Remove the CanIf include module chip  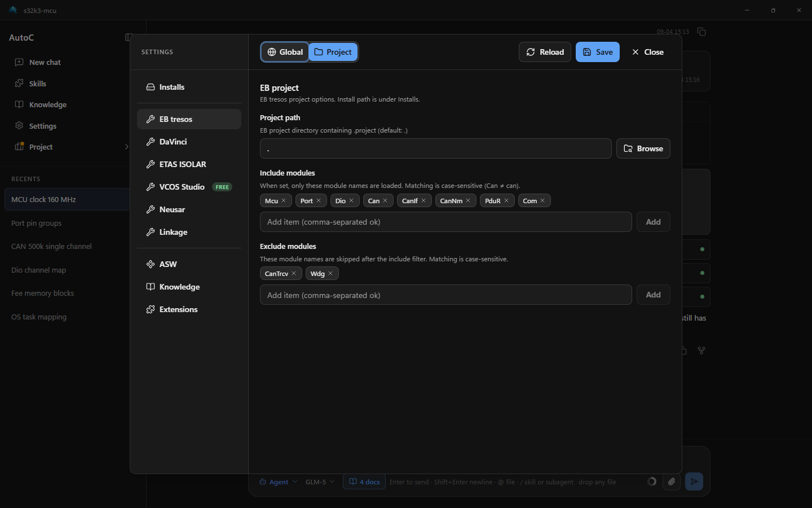423,200
